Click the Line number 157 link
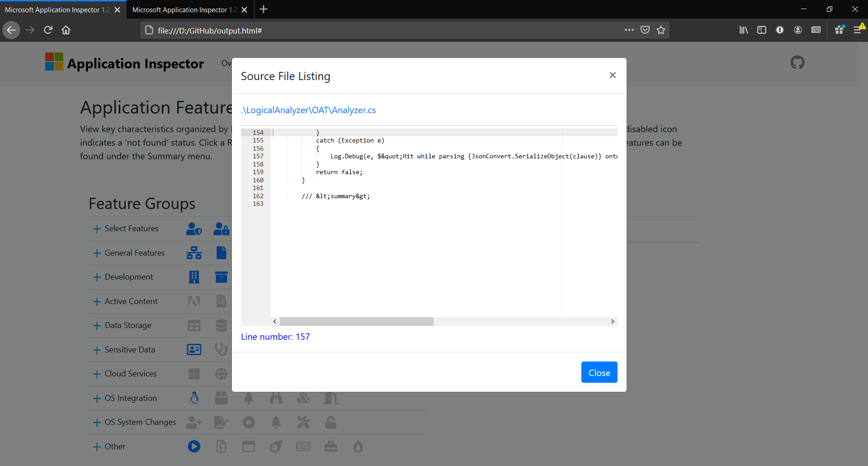Image resolution: width=868 pixels, height=466 pixels. (275, 337)
